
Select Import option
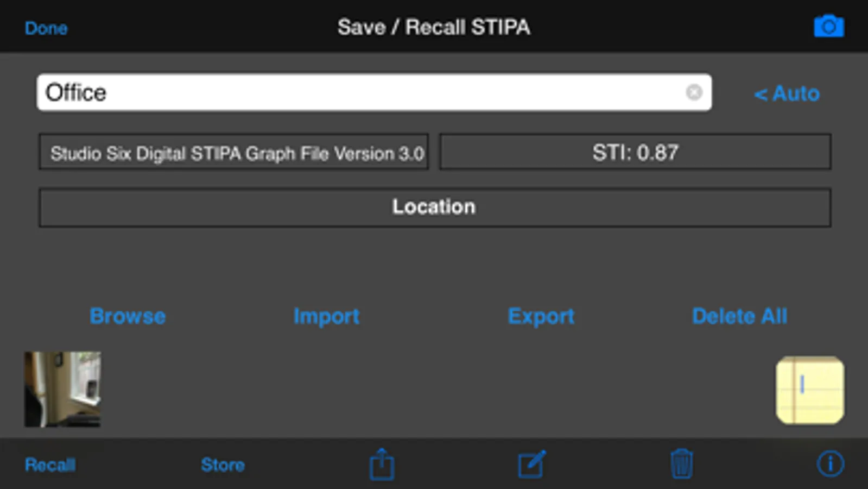click(x=326, y=316)
